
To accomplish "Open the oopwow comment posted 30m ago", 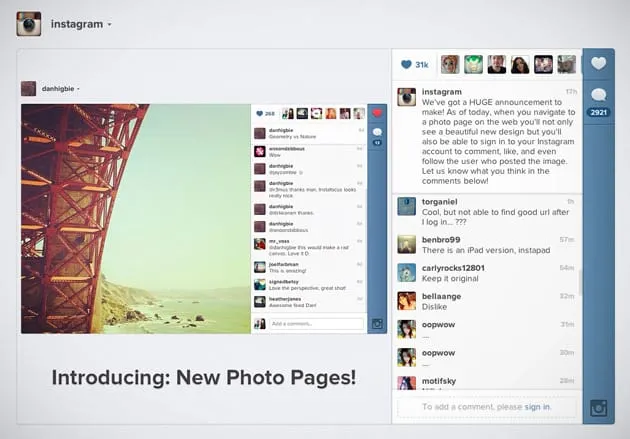I will point(487,358).
